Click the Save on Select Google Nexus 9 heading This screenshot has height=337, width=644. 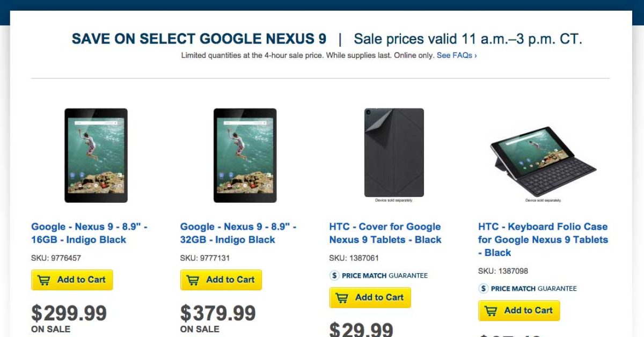coord(199,39)
